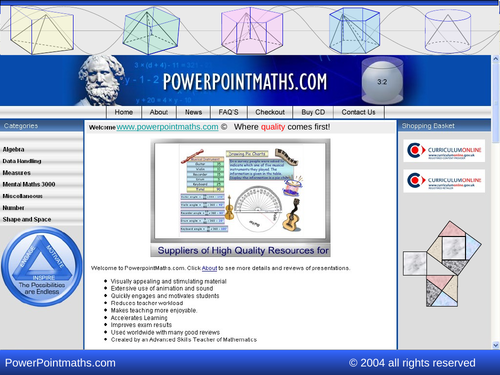This screenshot has height=375, width=500.
Task: Open the Checkout page
Action: (x=270, y=112)
